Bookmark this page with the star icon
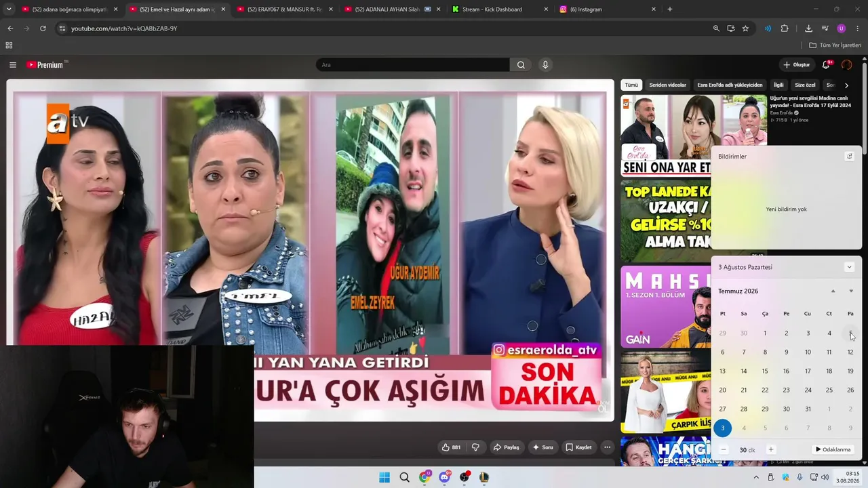This screenshot has height=488, width=868. [x=745, y=28]
